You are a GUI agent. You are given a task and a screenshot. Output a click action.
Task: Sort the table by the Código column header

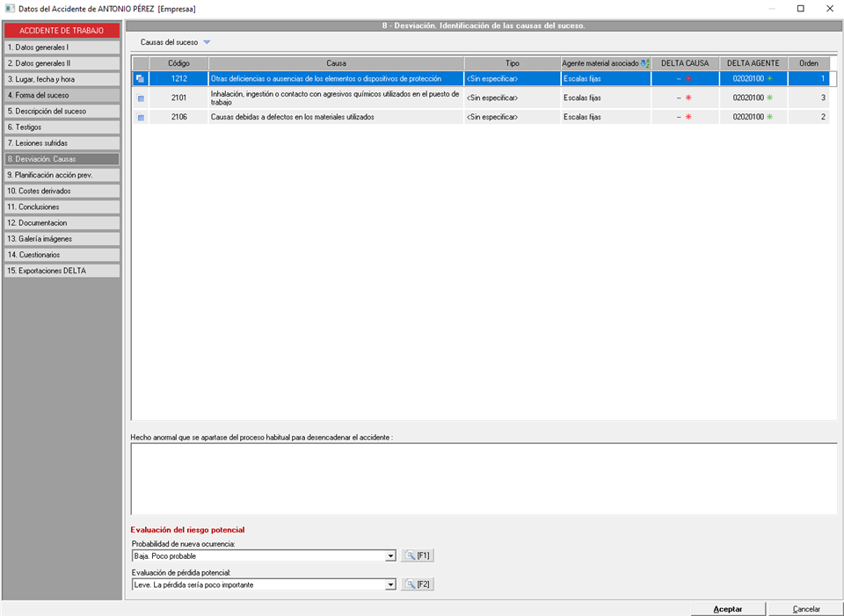(179, 64)
